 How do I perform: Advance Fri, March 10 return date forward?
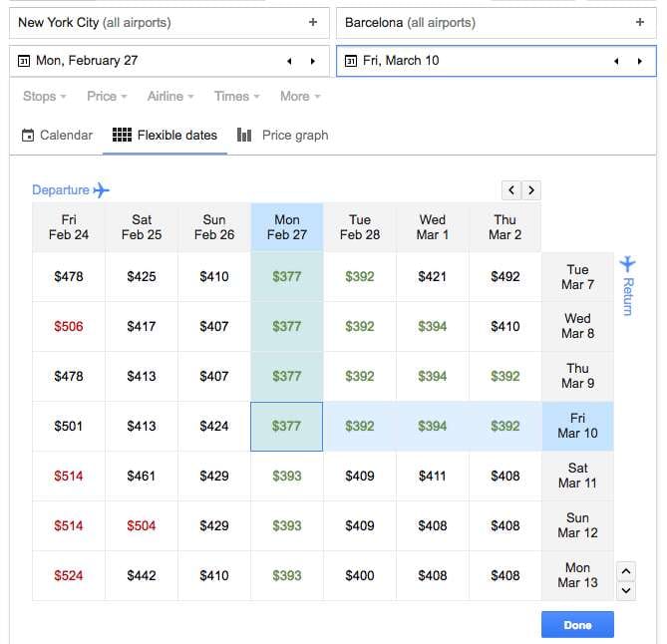point(639,61)
